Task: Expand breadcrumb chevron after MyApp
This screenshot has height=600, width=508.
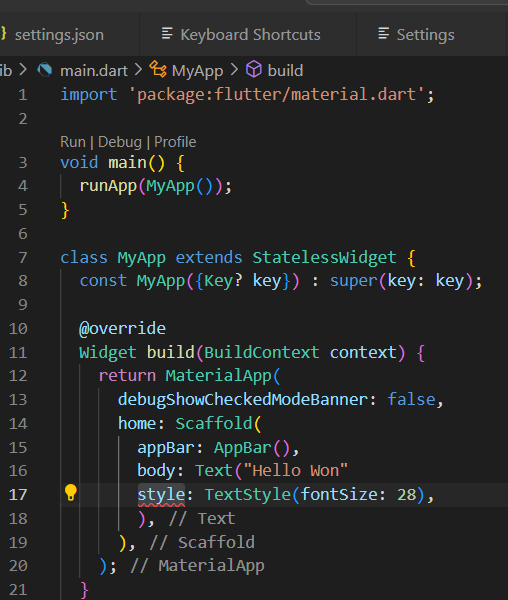Action: [x=234, y=70]
